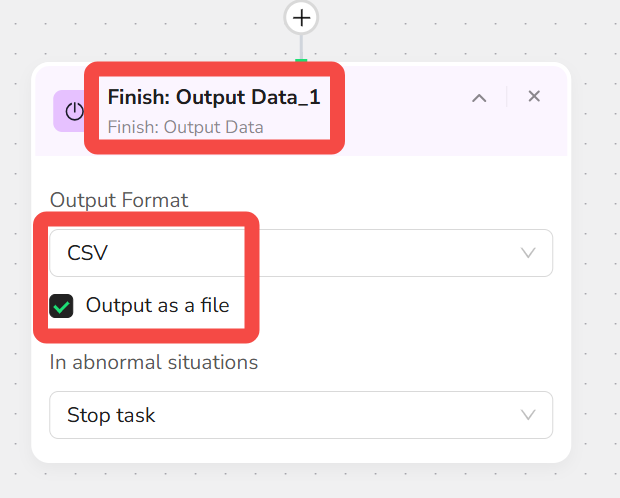This screenshot has height=498, width=620.
Task: Uncheck the Output as a file checkbox
Action: pyautogui.click(x=61, y=306)
